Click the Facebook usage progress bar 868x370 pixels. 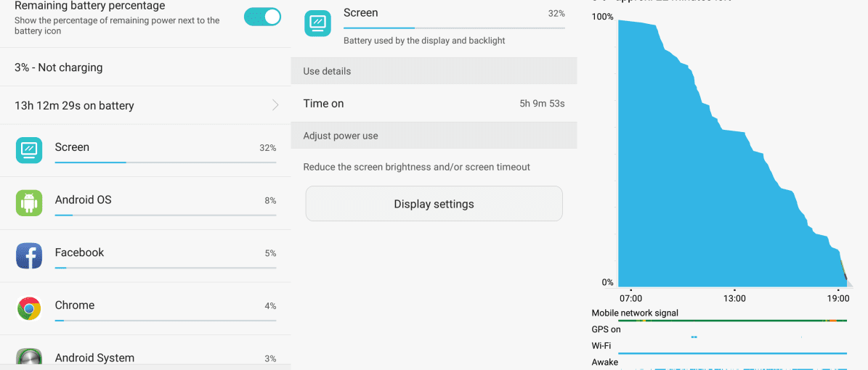coord(166,268)
